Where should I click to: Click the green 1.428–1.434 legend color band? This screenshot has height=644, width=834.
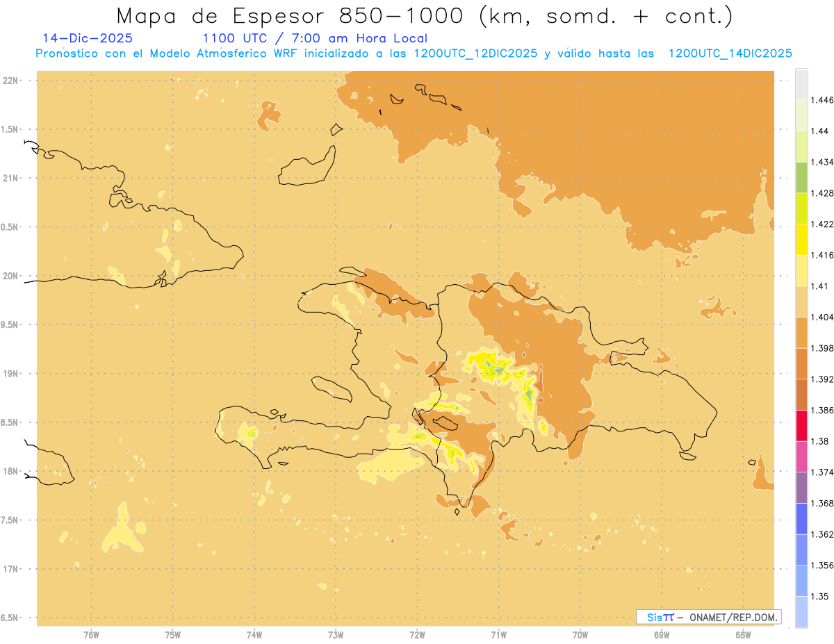[x=801, y=177]
